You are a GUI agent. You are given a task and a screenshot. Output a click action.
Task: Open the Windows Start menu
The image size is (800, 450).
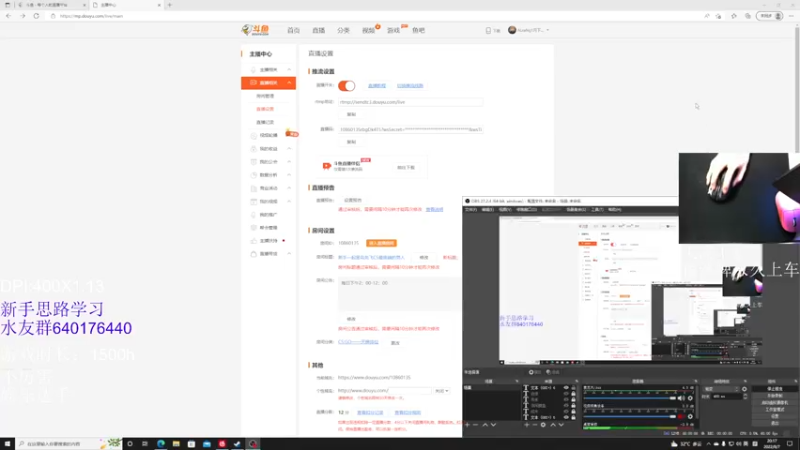pos(7,444)
